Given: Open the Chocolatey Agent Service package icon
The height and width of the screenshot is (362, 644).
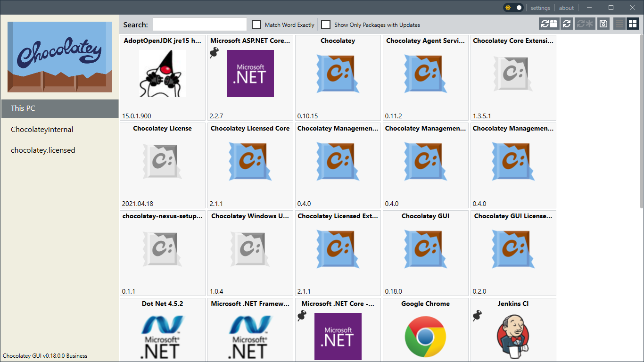Looking at the screenshot, I should tap(426, 74).
